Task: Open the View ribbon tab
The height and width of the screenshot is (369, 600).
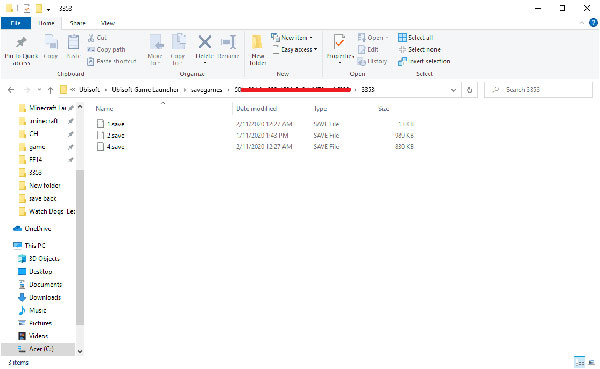Action: (x=108, y=23)
